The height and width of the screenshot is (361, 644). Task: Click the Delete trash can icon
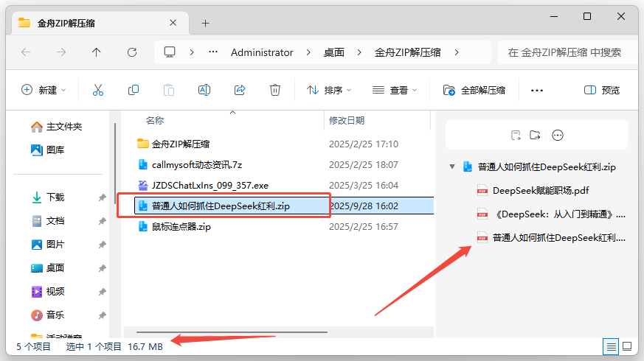(274, 90)
